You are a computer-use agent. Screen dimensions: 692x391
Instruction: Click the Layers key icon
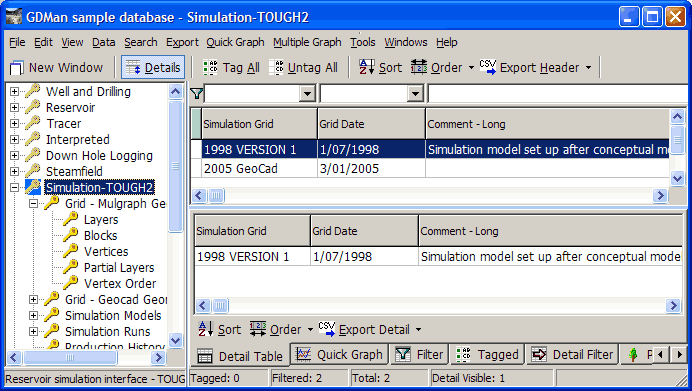coord(71,219)
